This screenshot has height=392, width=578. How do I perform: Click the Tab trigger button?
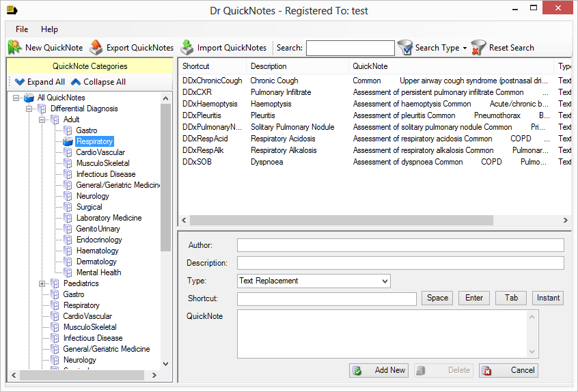point(511,298)
